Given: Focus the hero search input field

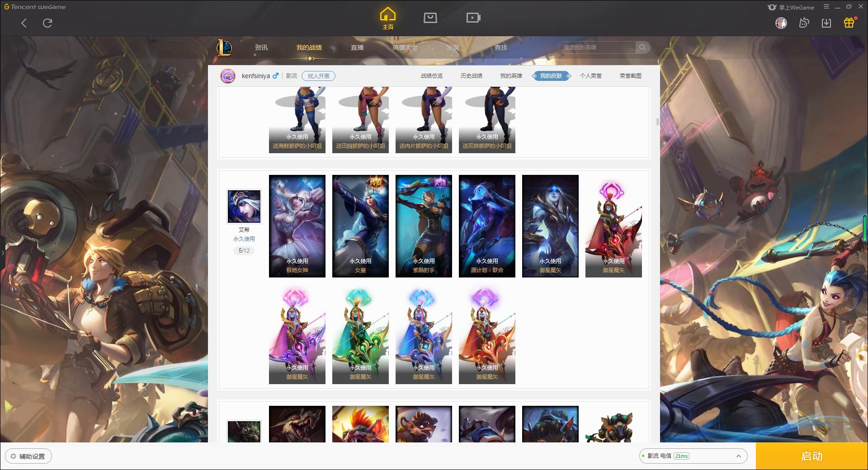Looking at the screenshot, I should tap(597, 47).
